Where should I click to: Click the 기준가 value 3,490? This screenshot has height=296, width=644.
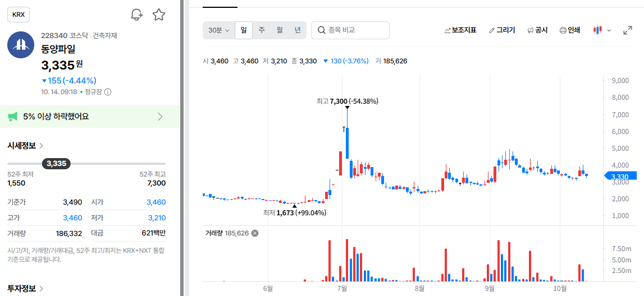72,202
